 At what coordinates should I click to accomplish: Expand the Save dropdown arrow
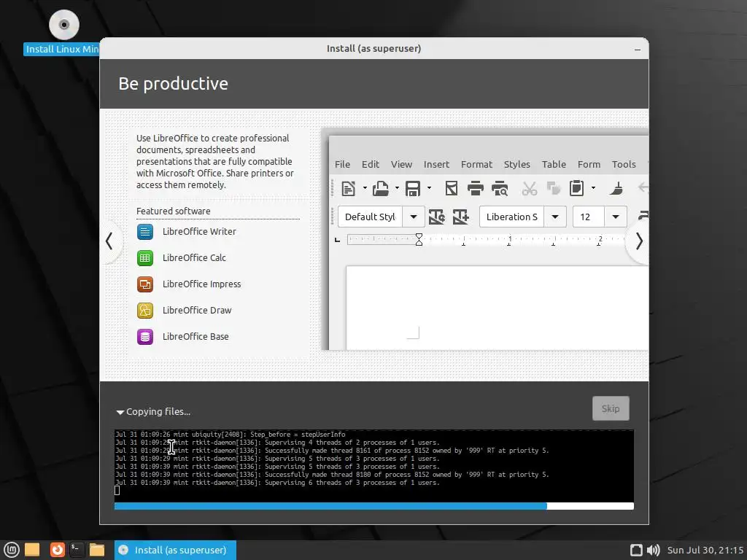(x=429, y=188)
